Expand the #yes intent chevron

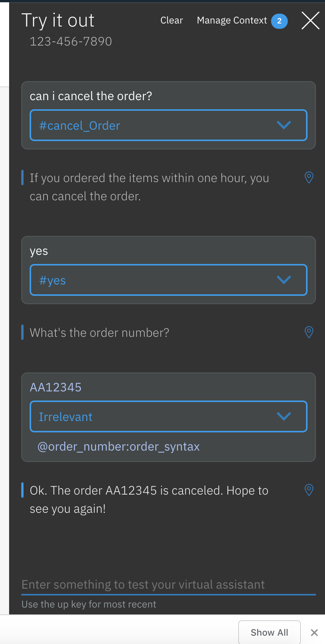(284, 280)
